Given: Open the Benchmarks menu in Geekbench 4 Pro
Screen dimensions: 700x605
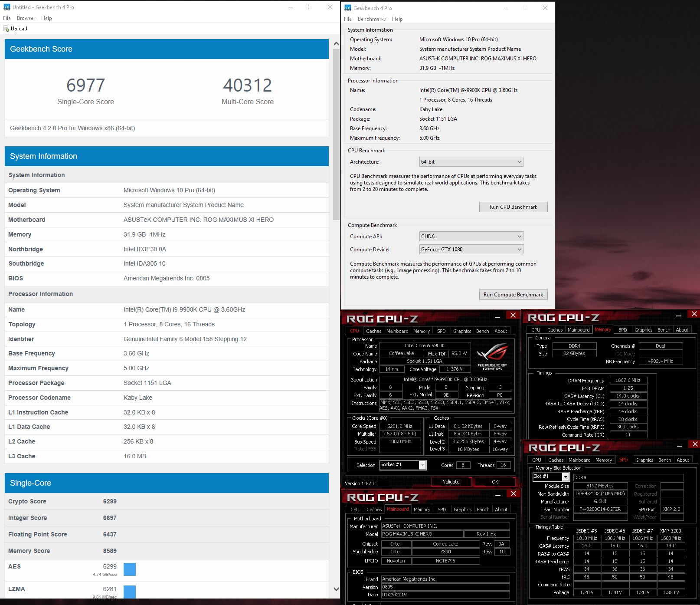Looking at the screenshot, I should point(372,19).
